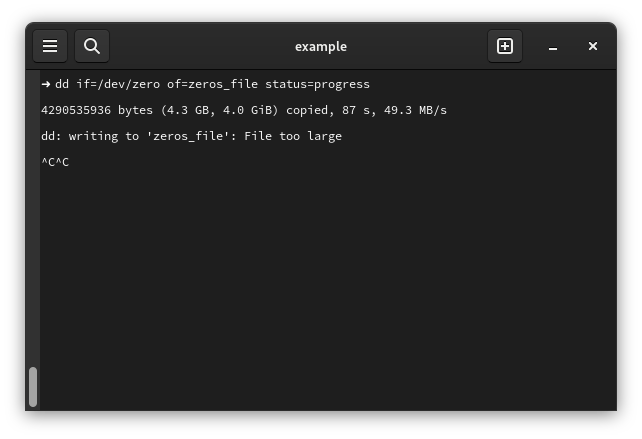Close the example terminal window

pos(593,46)
